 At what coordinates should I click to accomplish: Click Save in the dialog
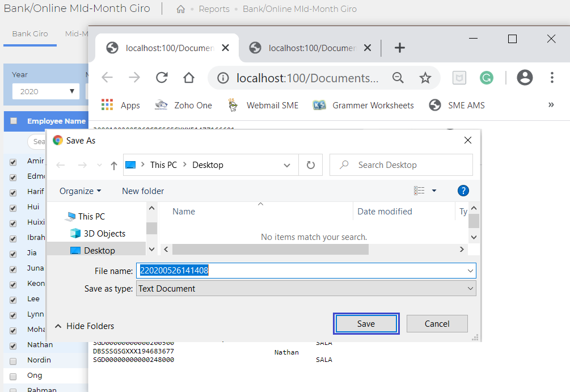(366, 323)
